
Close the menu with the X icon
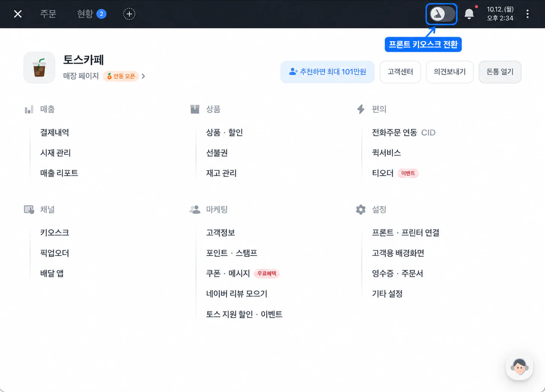click(18, 14)
